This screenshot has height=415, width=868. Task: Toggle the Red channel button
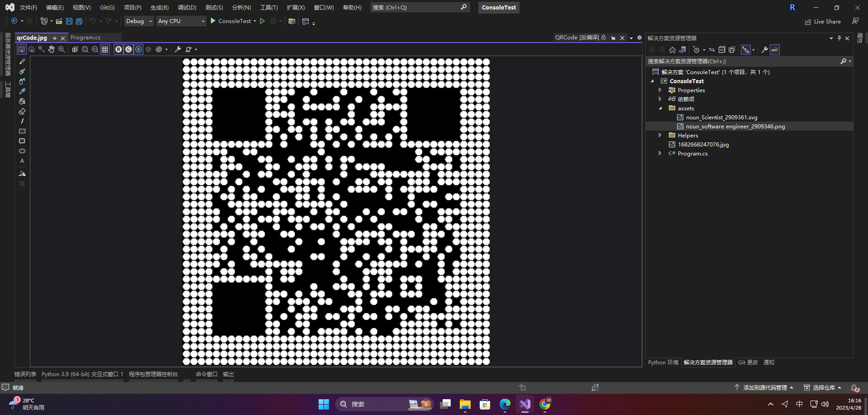[119, 49]
